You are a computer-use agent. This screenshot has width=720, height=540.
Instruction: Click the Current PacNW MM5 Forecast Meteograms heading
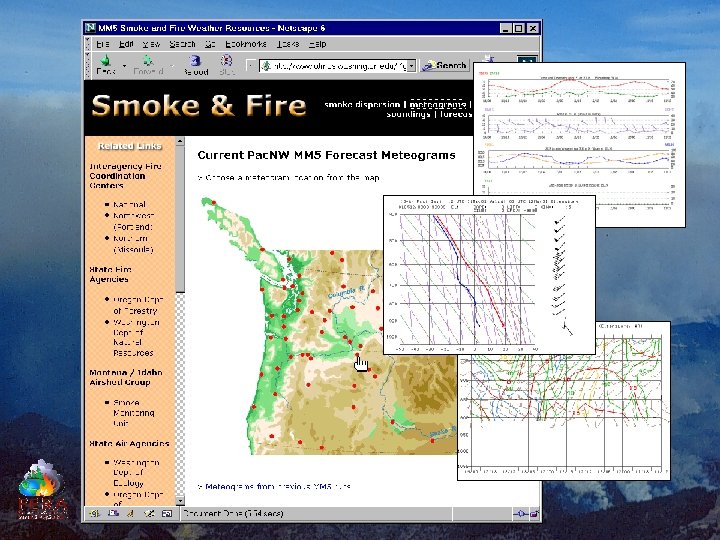tap(326, 155)
